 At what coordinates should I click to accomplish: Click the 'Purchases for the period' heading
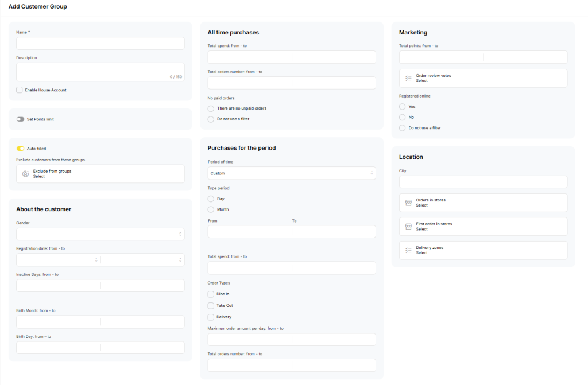point(242,148)
